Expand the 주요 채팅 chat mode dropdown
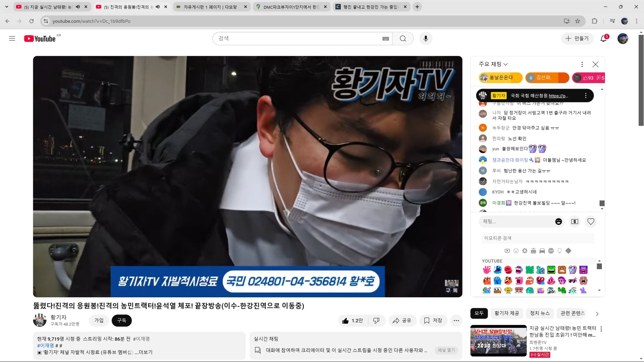This screenshot has height=362, width=644. [493, 64]
